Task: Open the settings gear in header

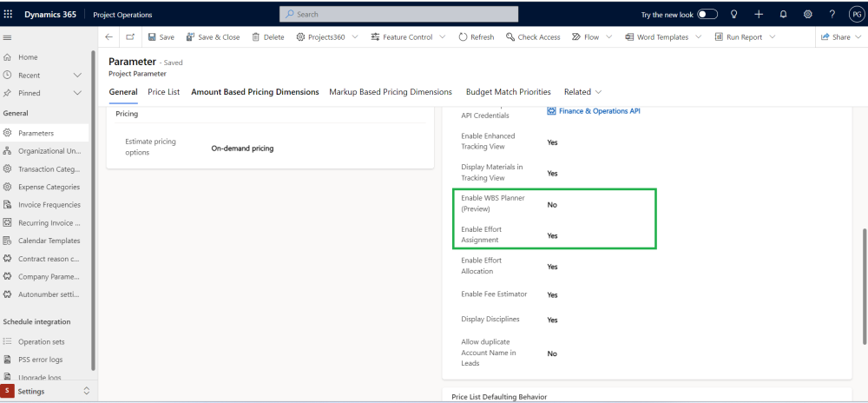Action: (807, 15)
